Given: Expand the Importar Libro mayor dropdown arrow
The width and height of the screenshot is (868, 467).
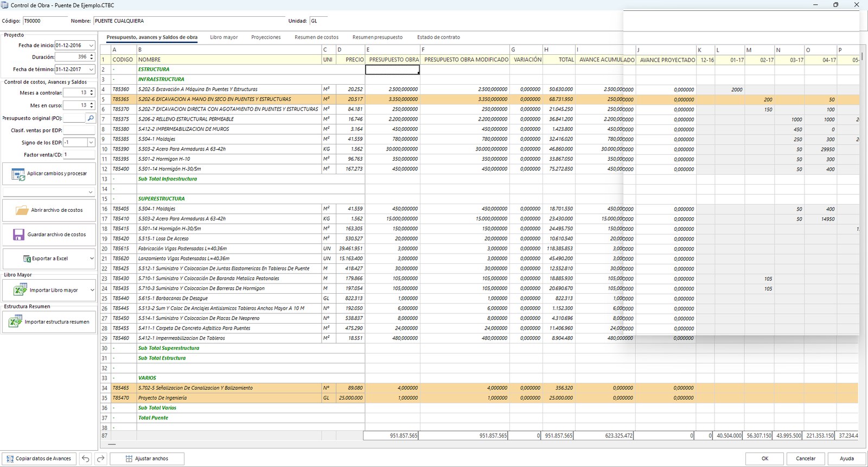Looking at the screenshot, I should [92, 290].
